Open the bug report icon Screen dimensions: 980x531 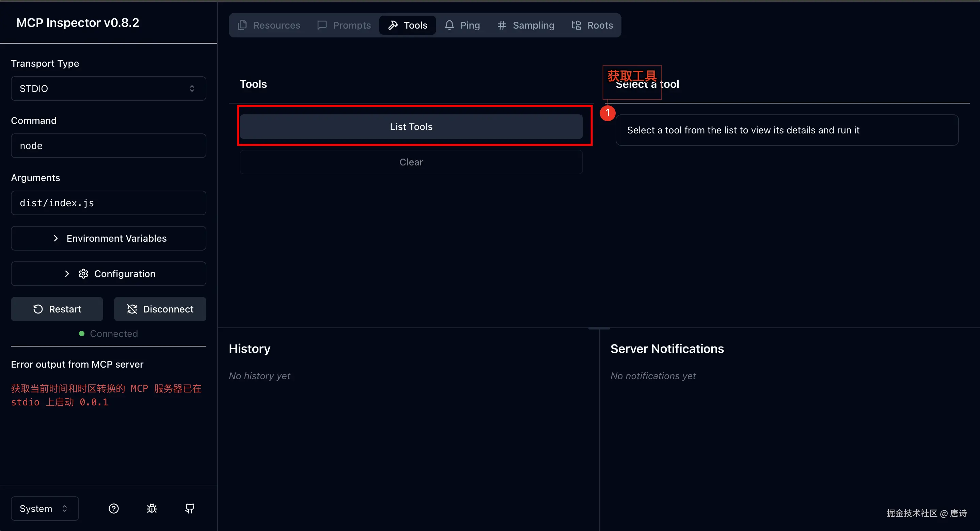click(152, 509)
